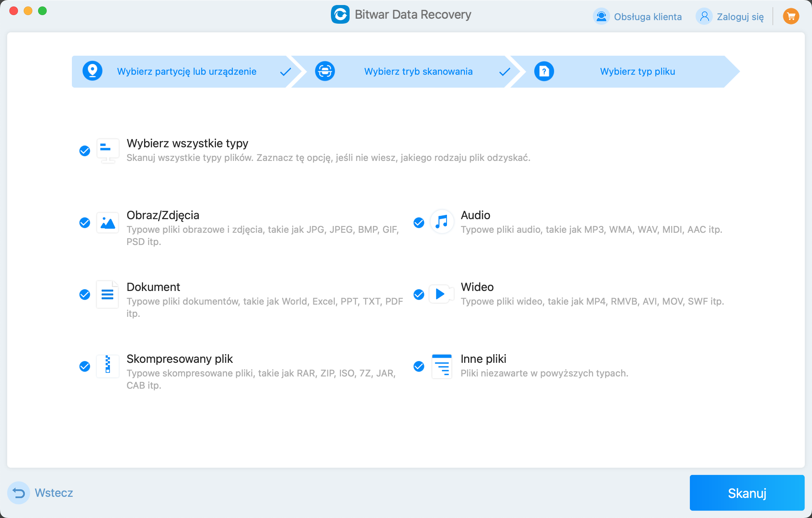This screenshot has height=518, width=812.
Task: Toggle the Dokument file type checkbox
Action: pyautogui.click(x=85, y=295)
